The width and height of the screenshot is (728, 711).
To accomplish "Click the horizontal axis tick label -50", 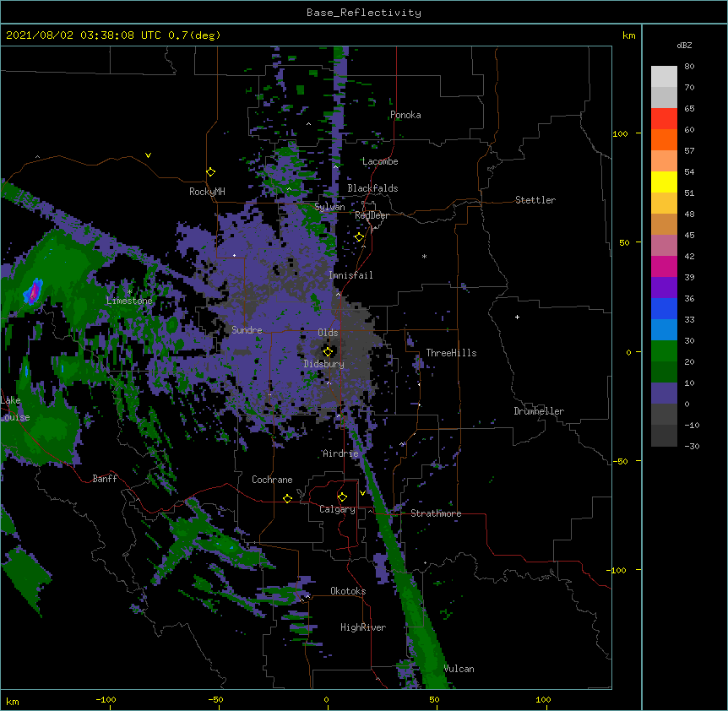I will pyautogui.click(x=215, y=699).
